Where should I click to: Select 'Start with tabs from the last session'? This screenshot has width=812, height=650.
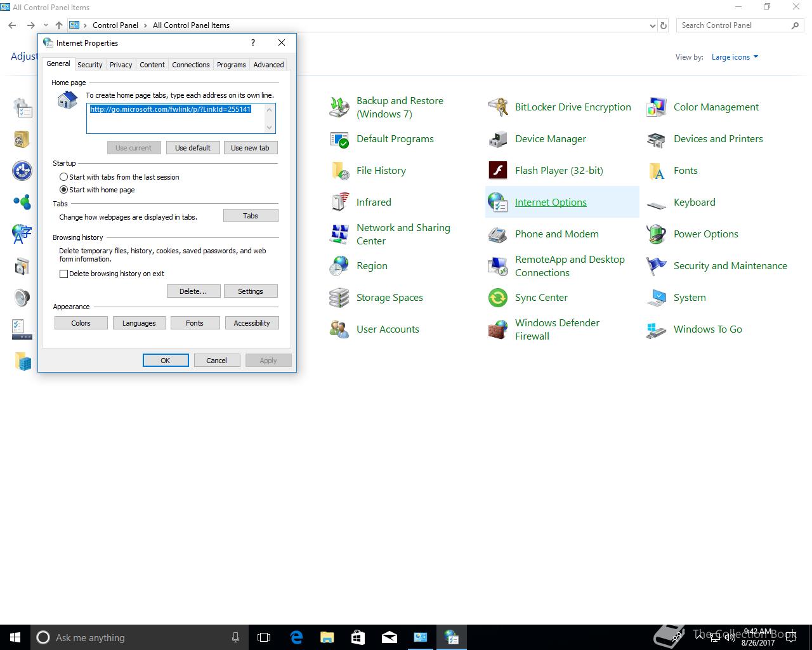pyautogui.click(x=63, y=177)
